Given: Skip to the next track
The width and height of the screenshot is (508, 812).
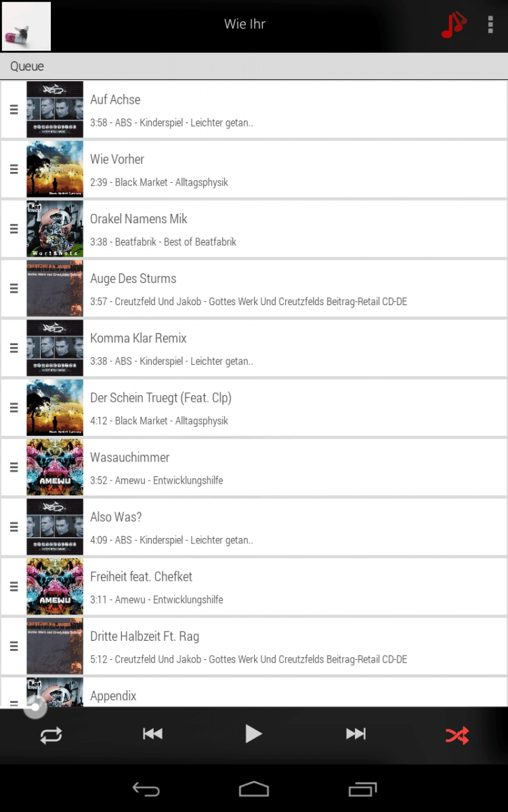Looking at the screenshot, I should click(356, 734).
